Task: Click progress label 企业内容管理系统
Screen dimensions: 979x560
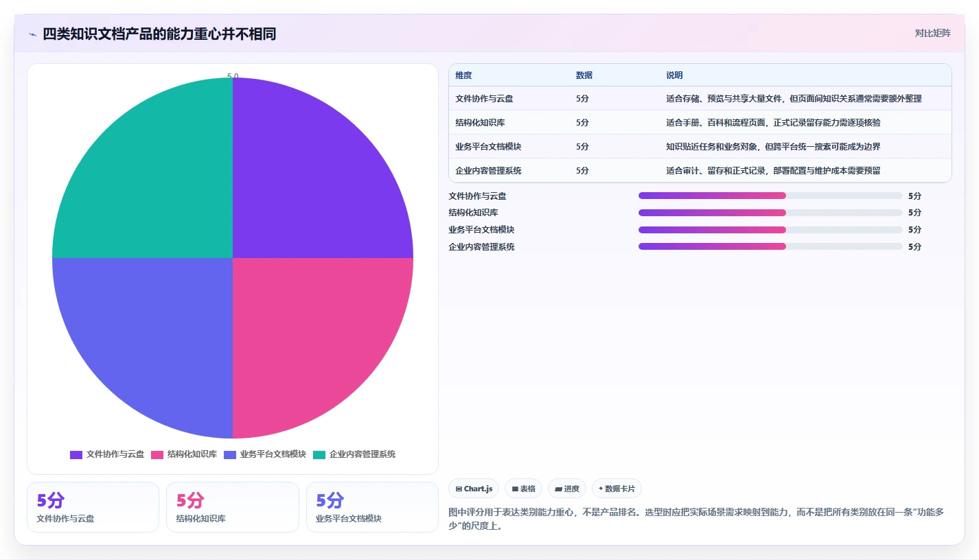Action: click(x=481, y=247)
